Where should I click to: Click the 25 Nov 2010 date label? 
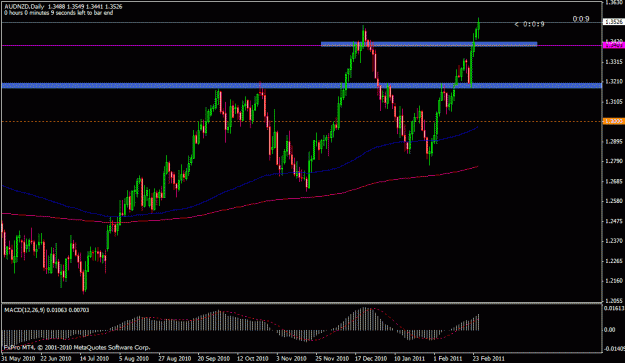click(332, 358)
